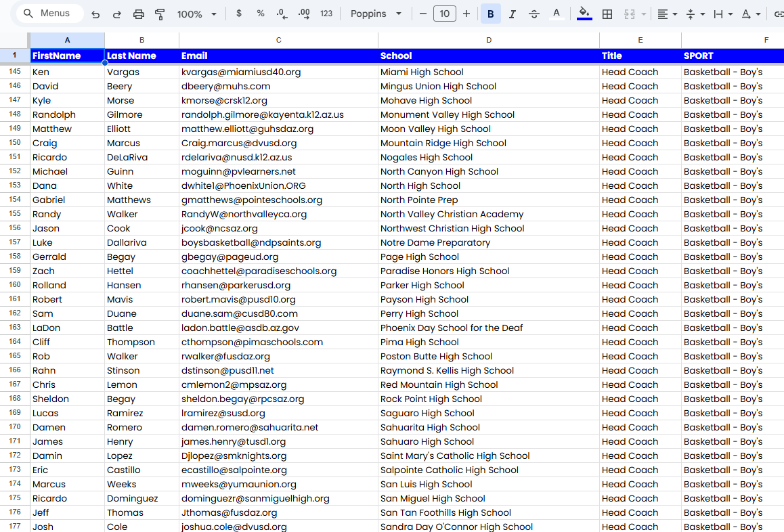The height and width of the screenshot is (532, 784).
Task: Click the Email header cell
Action: click(278, 56)
